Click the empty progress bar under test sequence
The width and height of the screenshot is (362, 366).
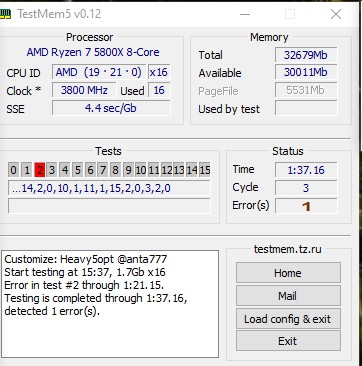(109, 206)
